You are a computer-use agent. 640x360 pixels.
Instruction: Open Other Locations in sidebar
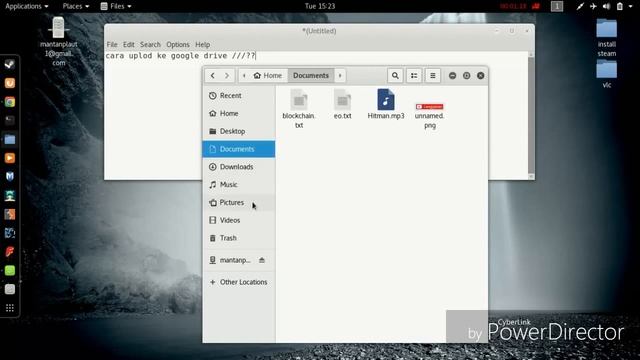coord(239,282)
